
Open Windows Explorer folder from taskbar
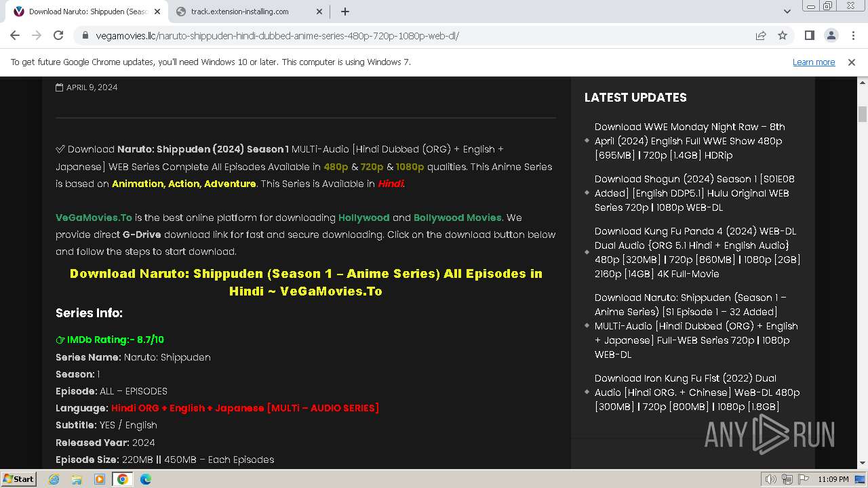tap(77, 479)
